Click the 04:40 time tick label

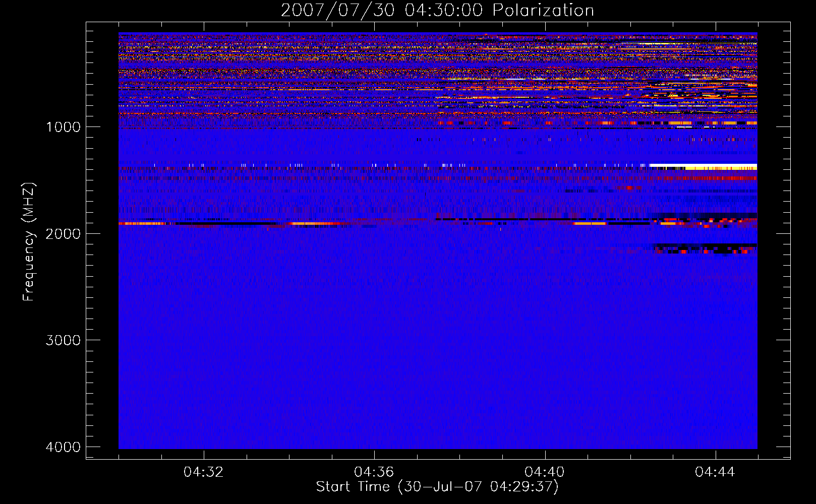point(545,472)
